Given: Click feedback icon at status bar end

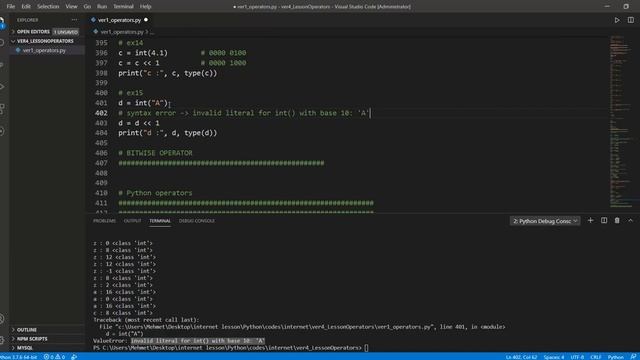Looking at the screenshot, I should [633, 357].
